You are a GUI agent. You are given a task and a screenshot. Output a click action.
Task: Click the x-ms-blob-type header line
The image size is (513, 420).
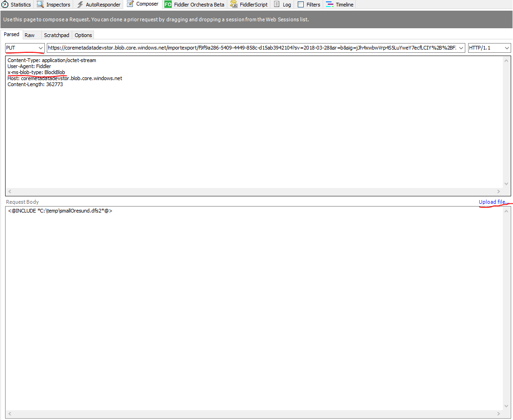[36, 72]
